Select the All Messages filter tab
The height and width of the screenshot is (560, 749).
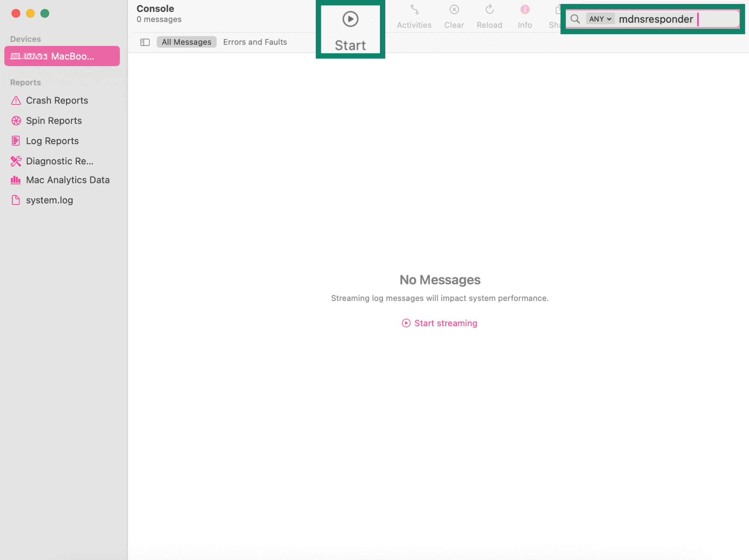pos(186,42)
